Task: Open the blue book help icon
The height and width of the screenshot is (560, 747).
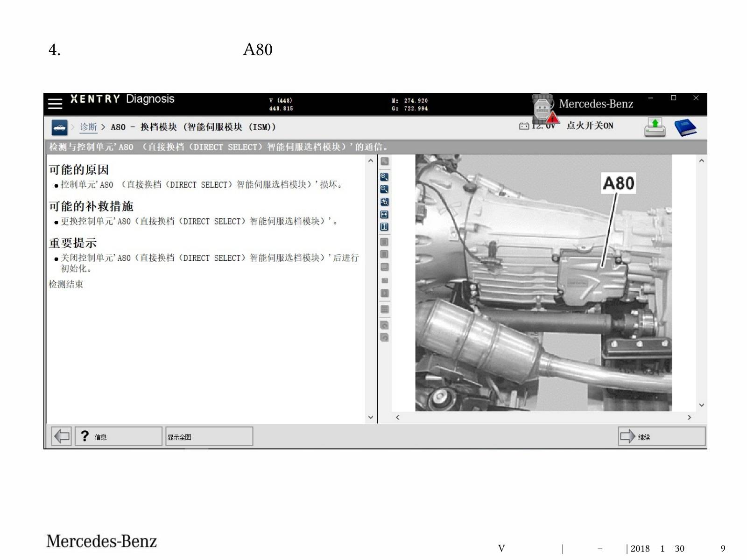Action: [x=685, y=127]
